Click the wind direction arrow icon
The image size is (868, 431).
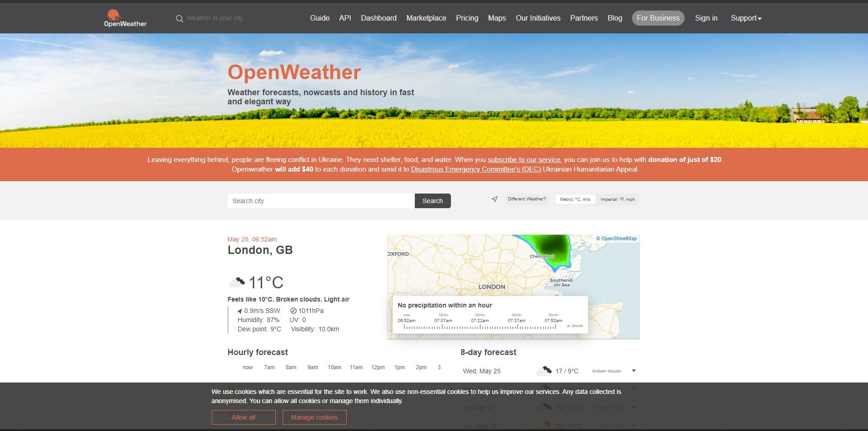coord(240,311)
